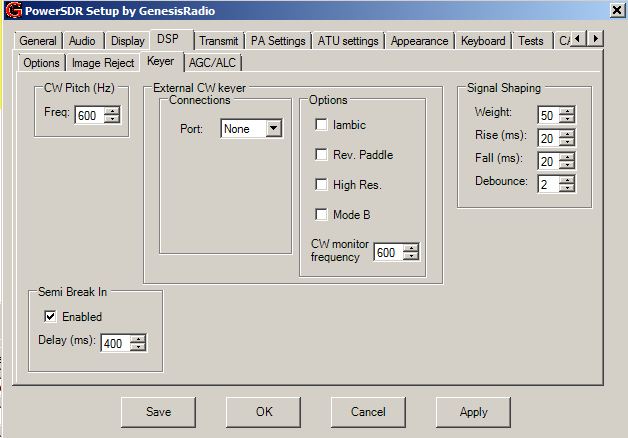Decrease the Debounce value
Viewport: 628px width, 438px height.
(567, 188)
